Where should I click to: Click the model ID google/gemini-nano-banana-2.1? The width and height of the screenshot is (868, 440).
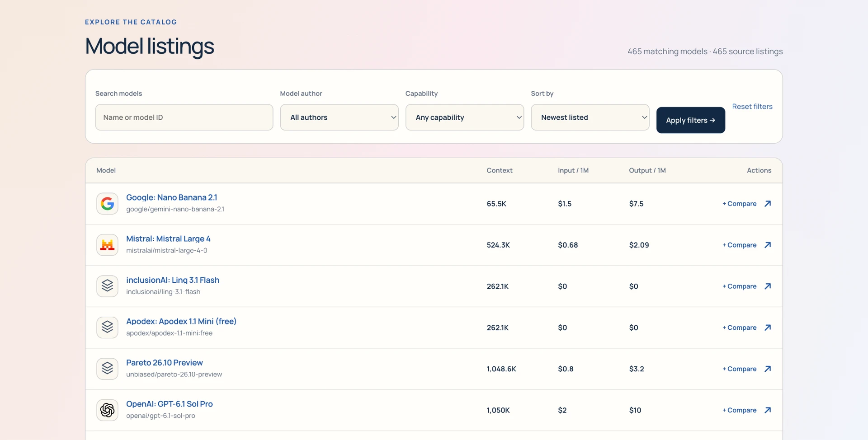(175, 209)
